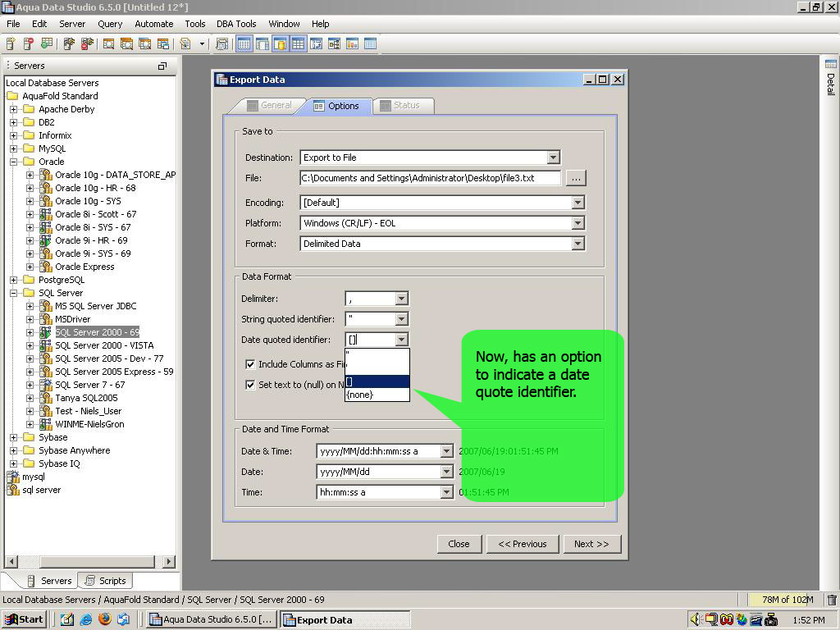
Task: Switch to the Scripts tab
Action: [x=106, y=581]
